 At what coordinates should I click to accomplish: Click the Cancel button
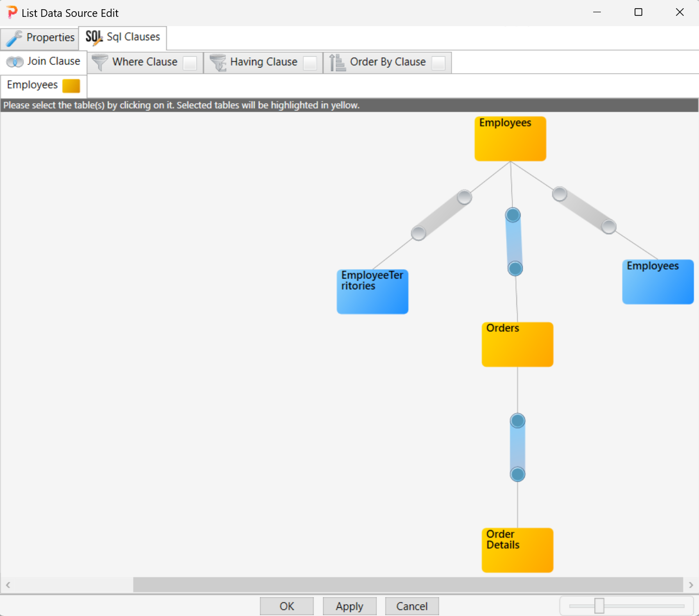coord(412,606)
